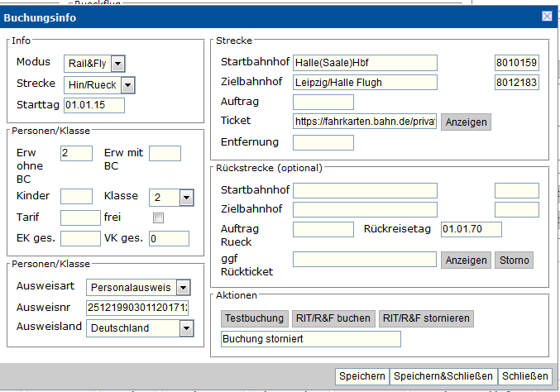The image size is (560, 392).
Task: Focus the Starttag date field
Action: click(93, 105)
